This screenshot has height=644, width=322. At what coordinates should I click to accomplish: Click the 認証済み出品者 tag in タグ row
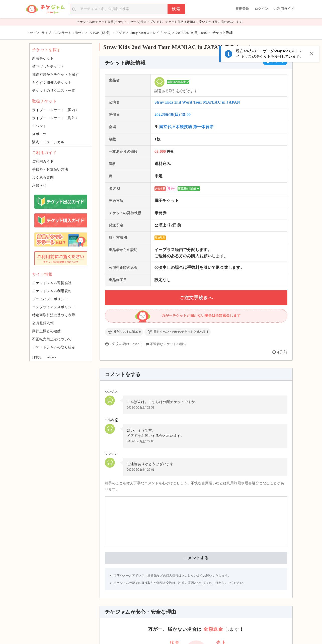189,189
